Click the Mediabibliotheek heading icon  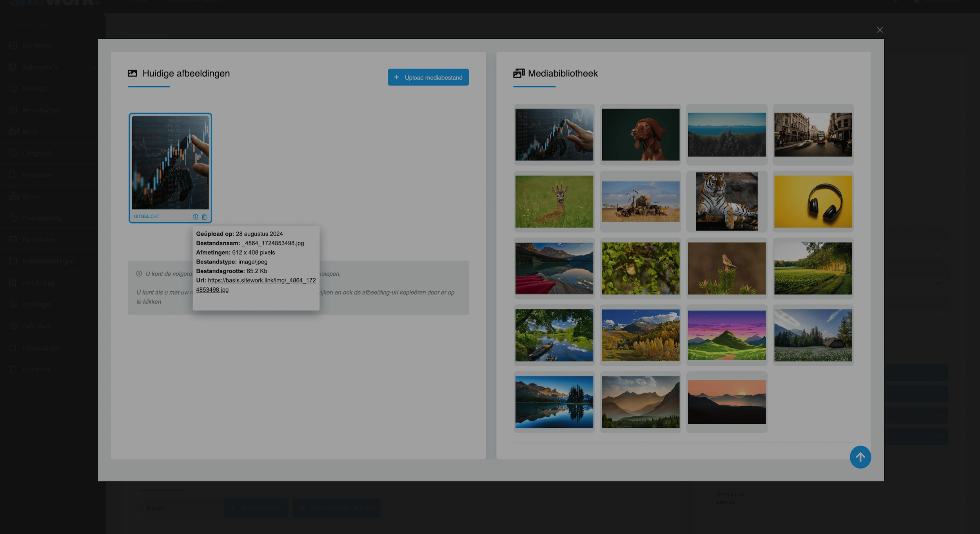[x=519, y=73]
